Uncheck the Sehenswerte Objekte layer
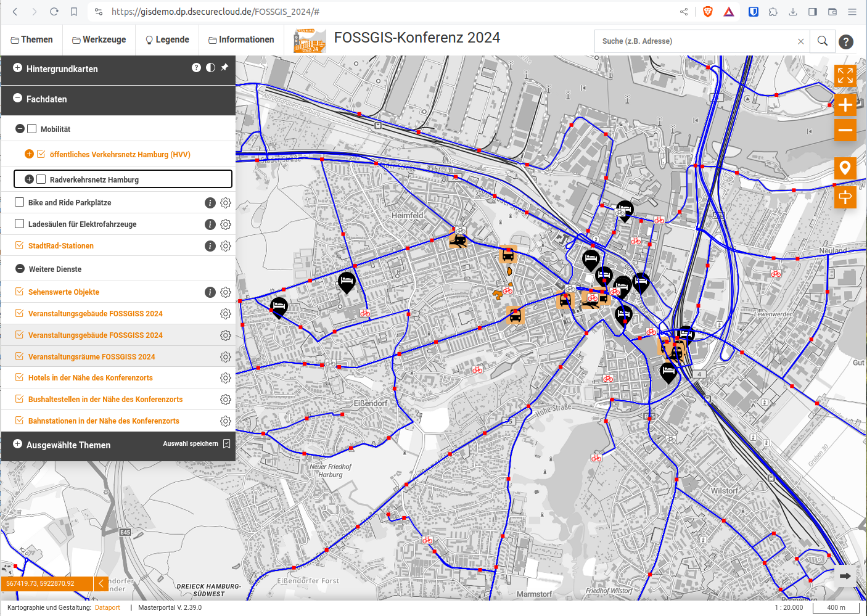The image size is (867, 616). (20, 292)
